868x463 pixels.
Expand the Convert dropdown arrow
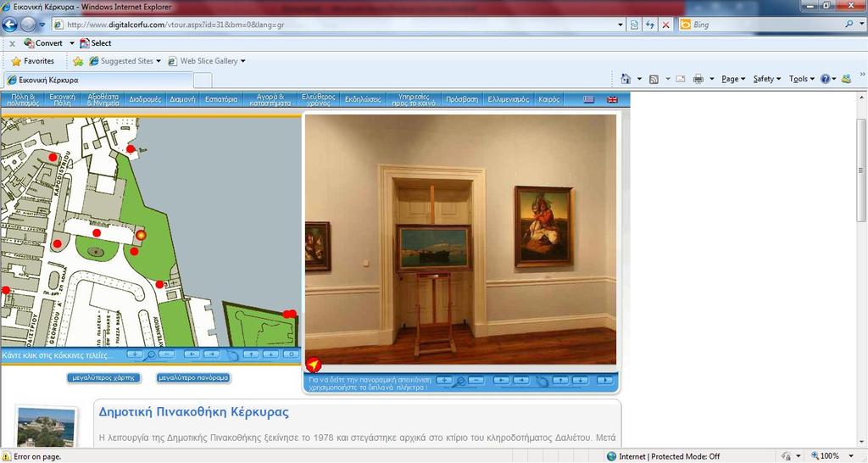click(x=71, y=43)
